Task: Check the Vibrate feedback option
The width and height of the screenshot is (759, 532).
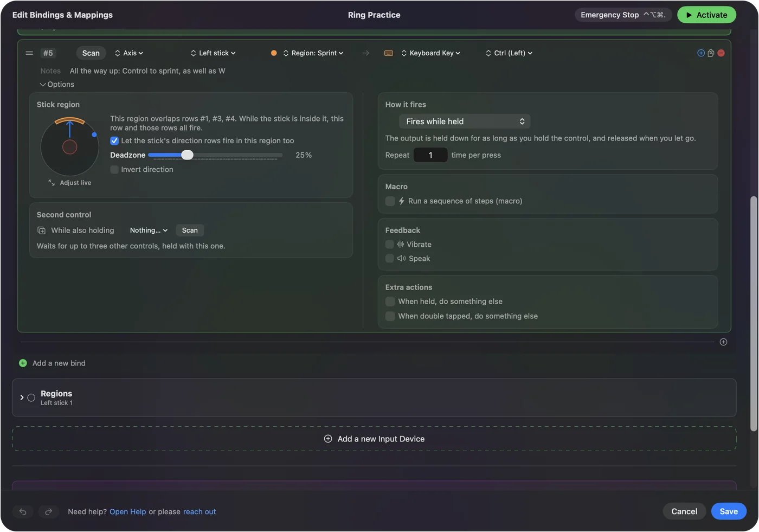Action: [389, 245]
